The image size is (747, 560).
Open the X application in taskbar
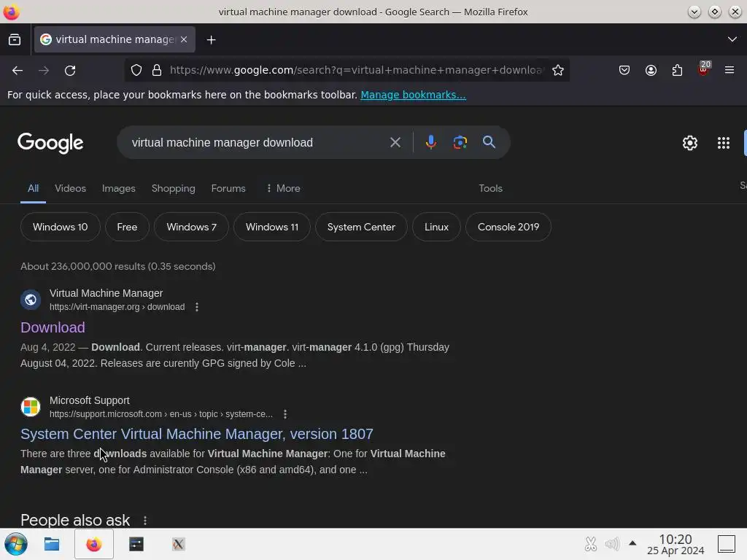click(178, 544)
